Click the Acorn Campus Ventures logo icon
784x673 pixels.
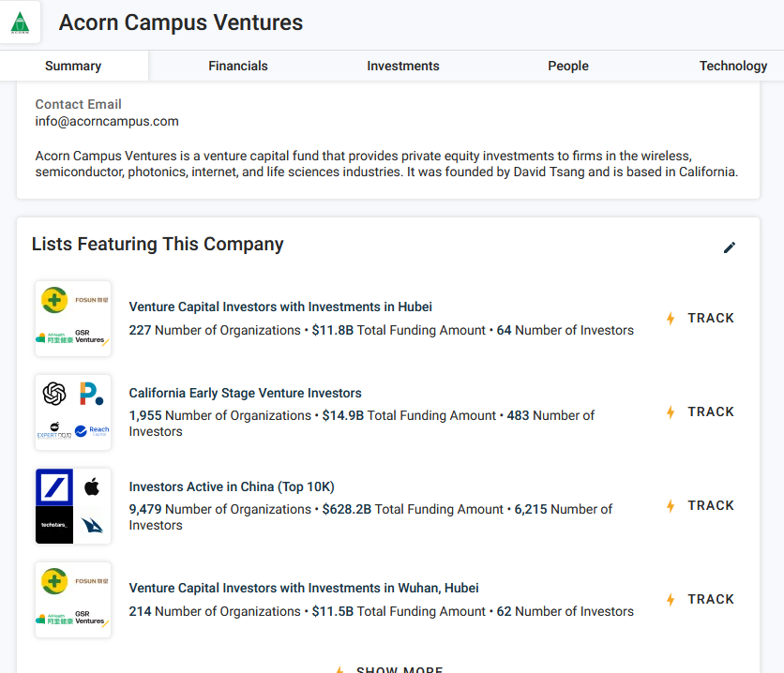(x=20, y=22)
